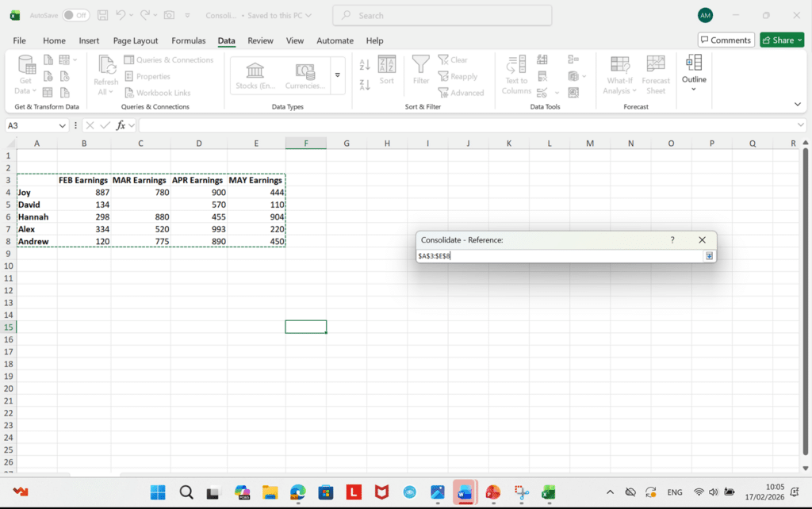Open Help in Consolidate Reference dialog

pos(672,239)
